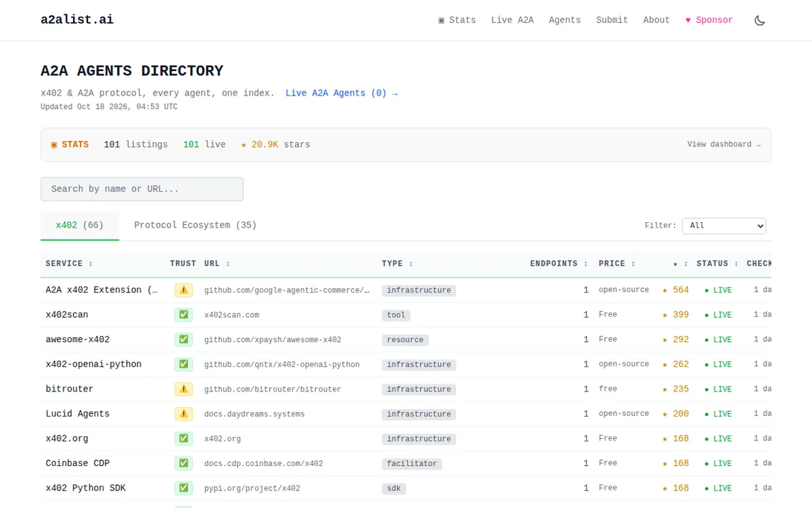Click the warning trust badge for Lucid Agents
This screenshot has height=508, width=812.
[183, 414]
